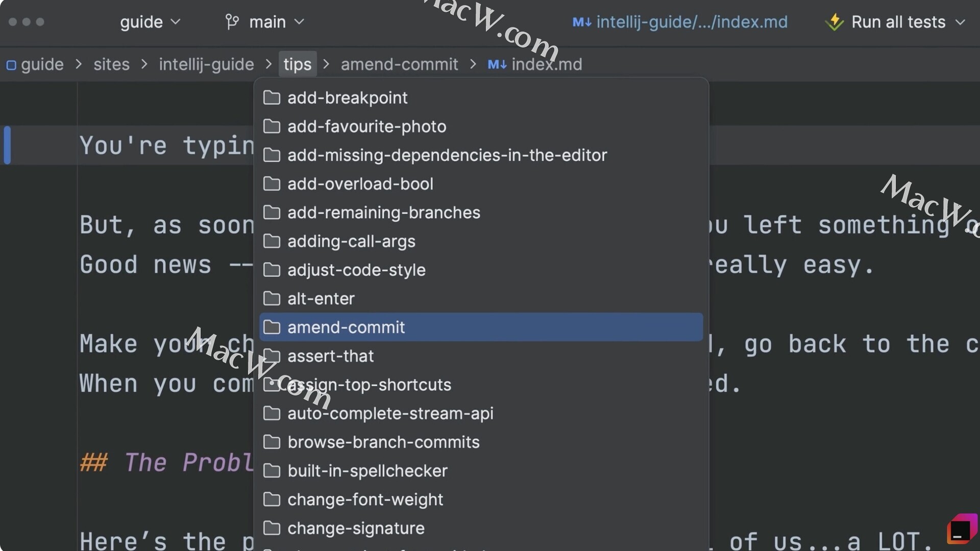Select assign-top-shortcuts folder entry
Image resolution: width=980 pixels, height=551 pixels.
pyautogui.click(x=481, y=385)
